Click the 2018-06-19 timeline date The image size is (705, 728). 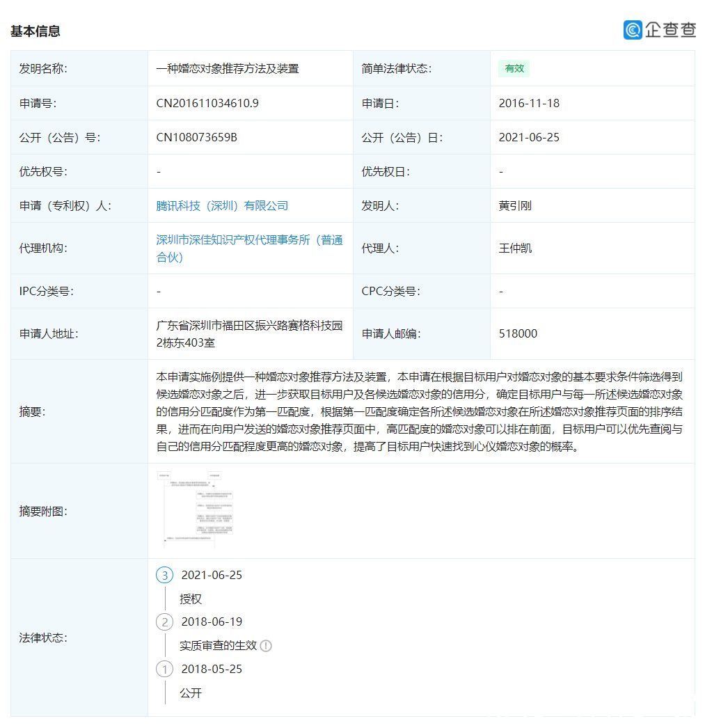pyautogui.click(x=212, y=622)
